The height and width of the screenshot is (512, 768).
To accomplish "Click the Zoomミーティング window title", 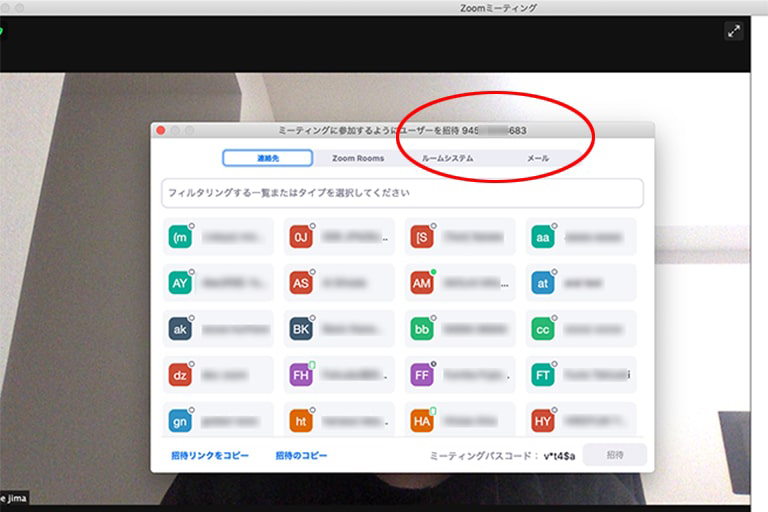I will click(x=498, y=8).
